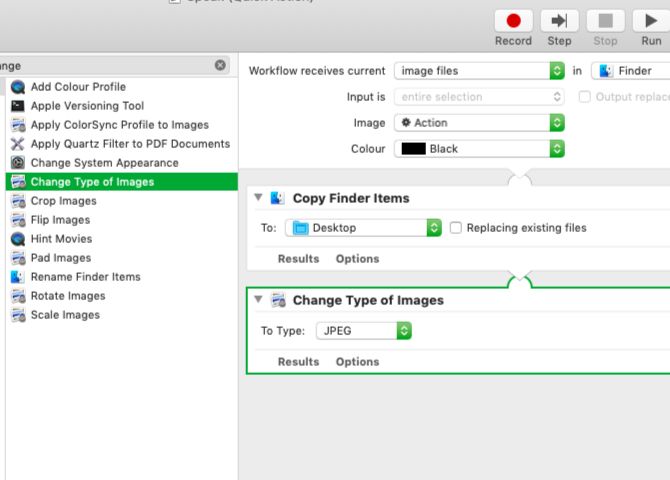Clear the search field with X icon
The image size is (670, 480).
click(x=220, y=65)
